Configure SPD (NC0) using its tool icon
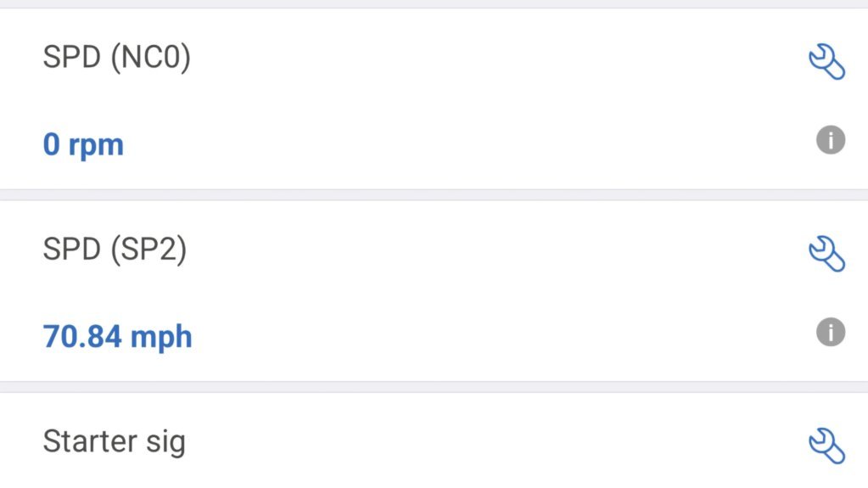The width and height of the screenshot is (868, 488). tap(827, 61)
